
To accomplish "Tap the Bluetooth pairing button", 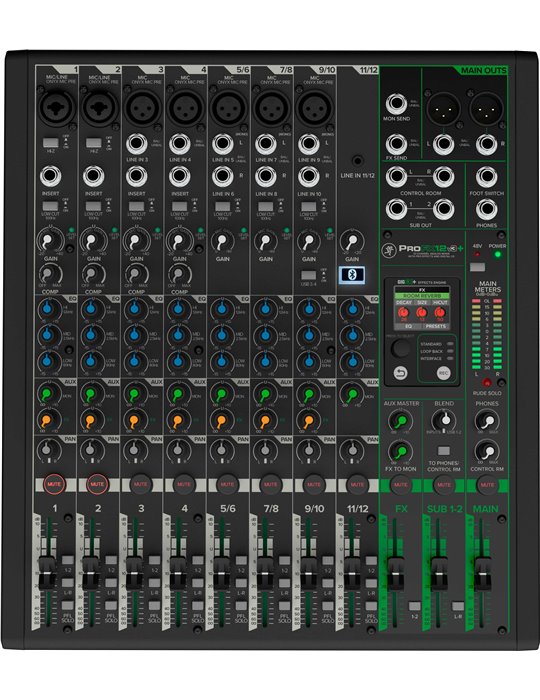I will pyautogui.click(x=351, y=275).
